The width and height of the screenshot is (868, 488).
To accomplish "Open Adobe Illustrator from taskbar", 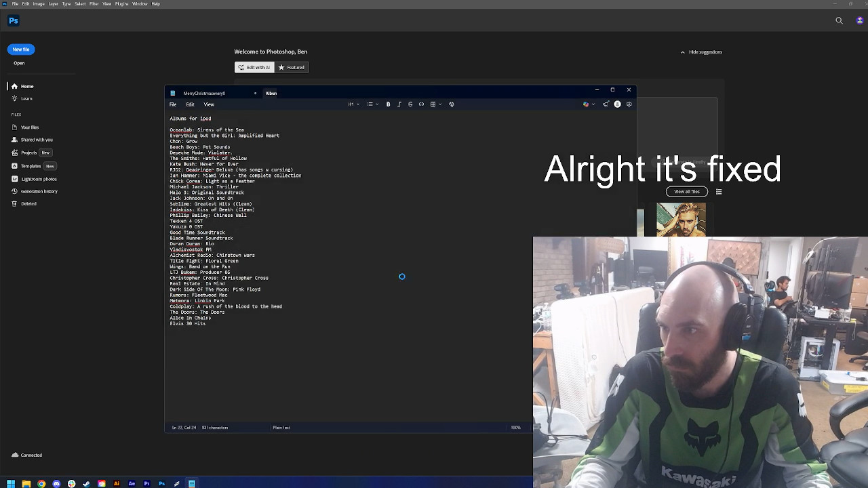I will (x=117, y=483).
